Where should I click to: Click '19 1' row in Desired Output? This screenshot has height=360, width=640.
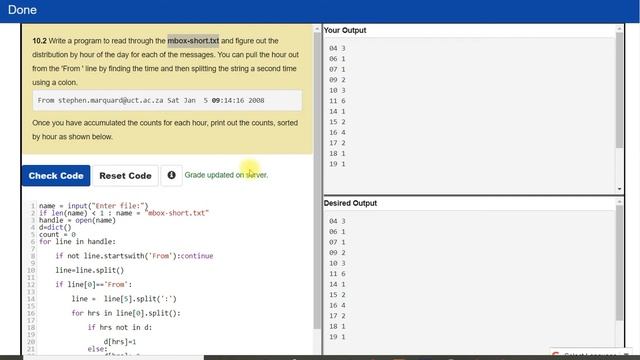click(x=337, y=337)
